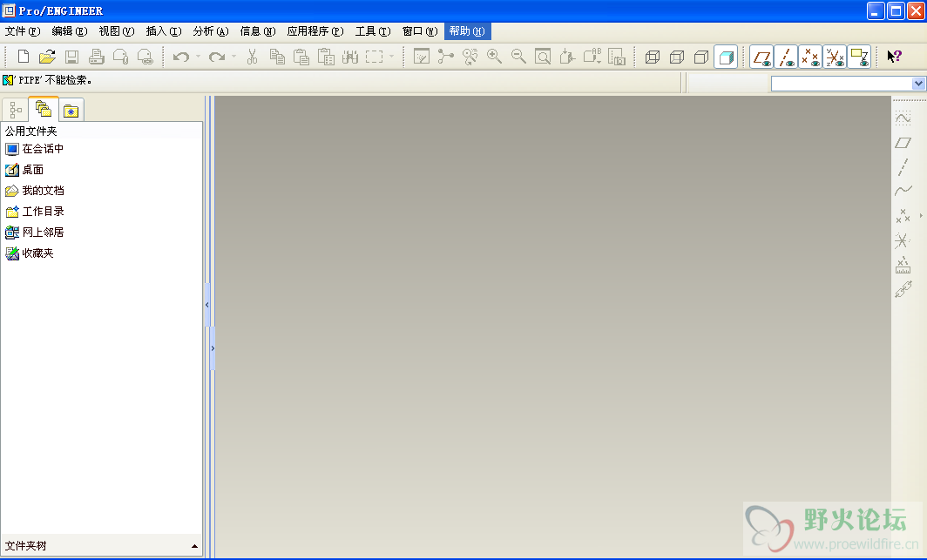Switch to the Model Tree tab

click(16, 110)
